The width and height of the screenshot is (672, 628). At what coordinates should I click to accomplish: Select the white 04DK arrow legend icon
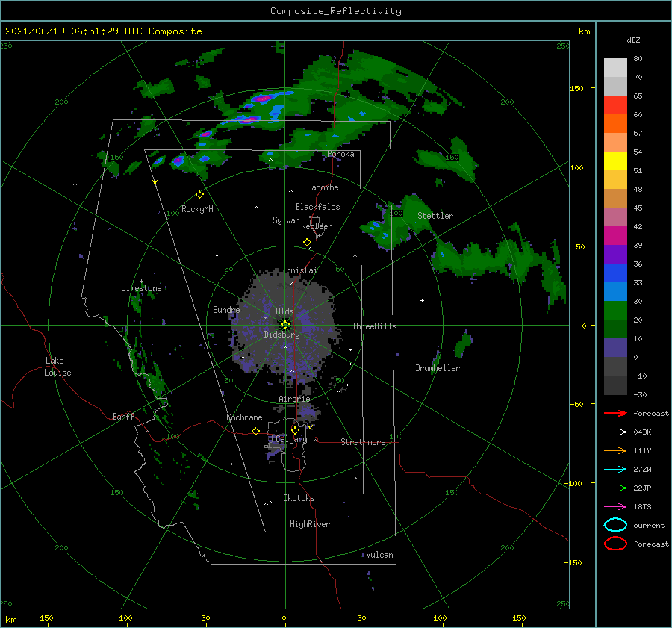(615, 432)
